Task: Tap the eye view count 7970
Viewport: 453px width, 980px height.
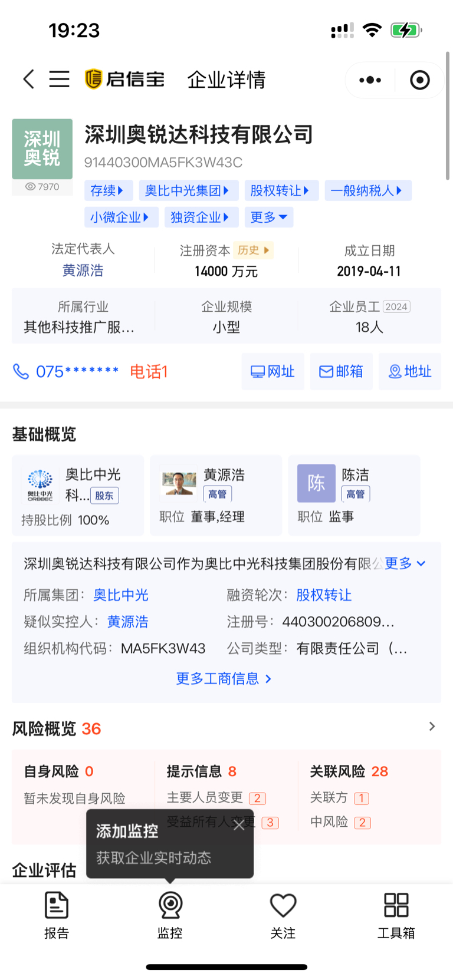Action: coord(42,187)
